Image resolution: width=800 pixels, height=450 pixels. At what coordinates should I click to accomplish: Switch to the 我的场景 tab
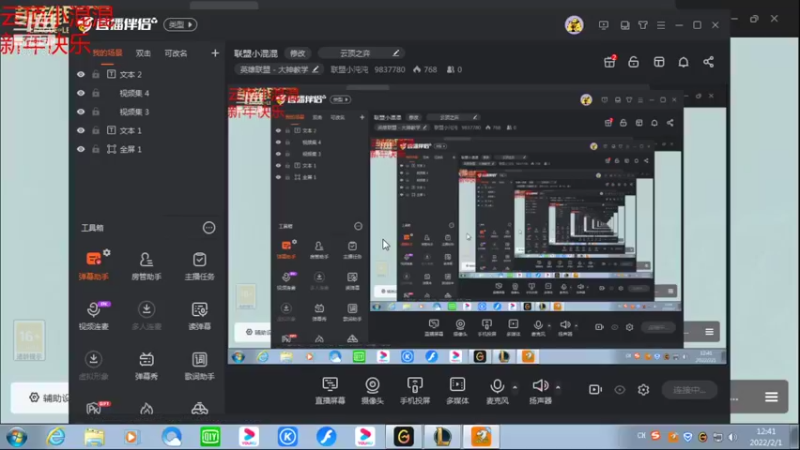coord(107,53)
